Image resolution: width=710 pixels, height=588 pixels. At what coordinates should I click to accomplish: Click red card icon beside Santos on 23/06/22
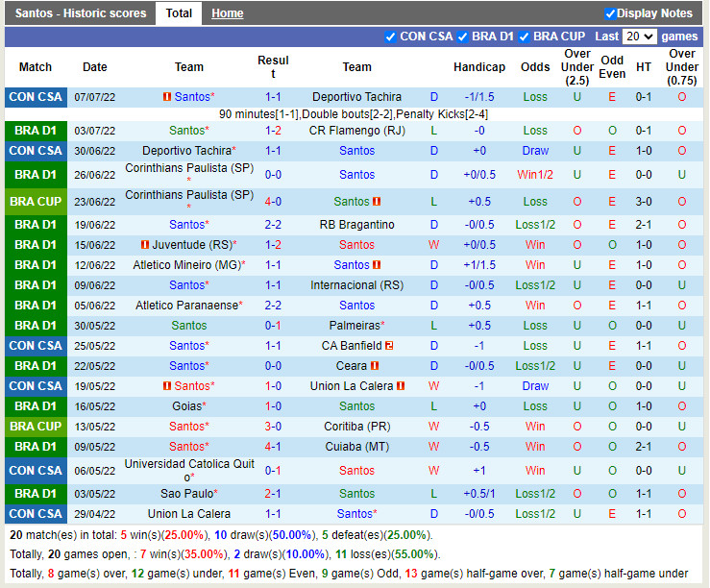[378, 202]
